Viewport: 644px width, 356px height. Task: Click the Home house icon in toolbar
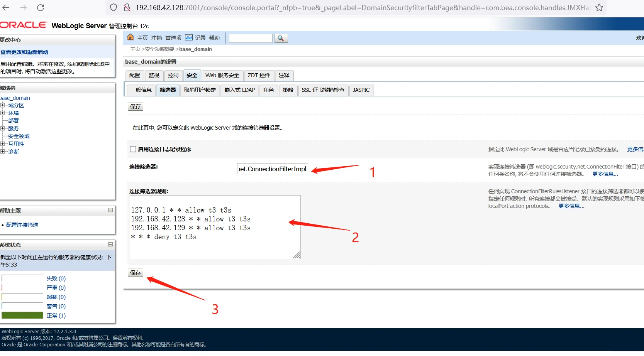coord(130,37)
